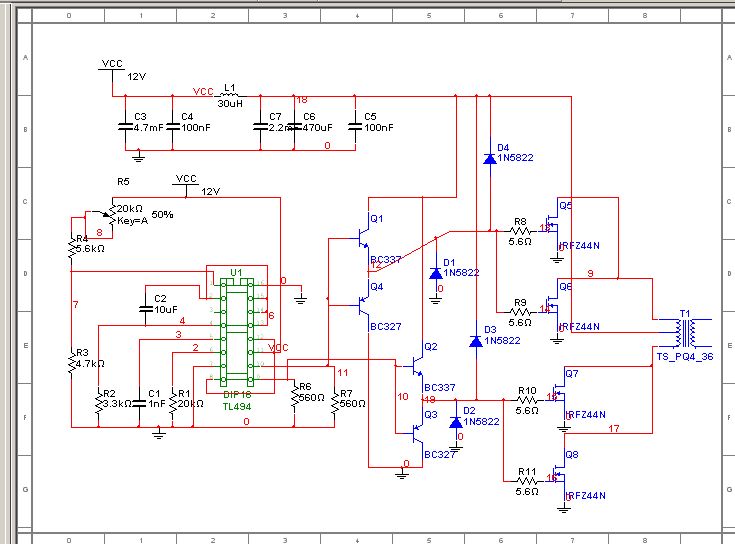Screen dimensions: 735x544
Task: Select the VCC 12V power symbol at top
Action: (112, 68)
